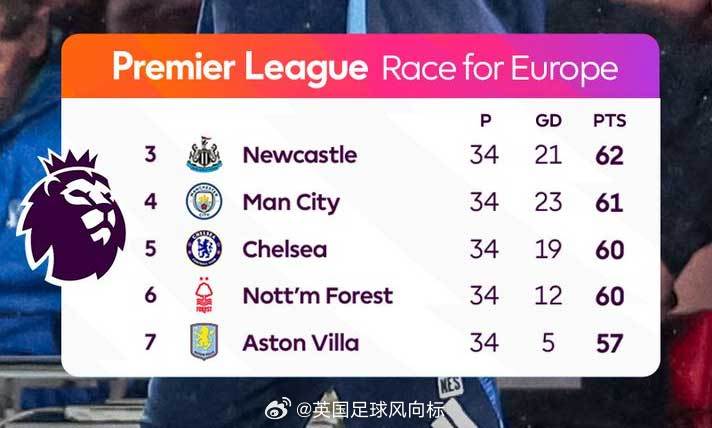The image size is (712, 428).
Task: Select the Man City team name
Action: tap(291, 202)
